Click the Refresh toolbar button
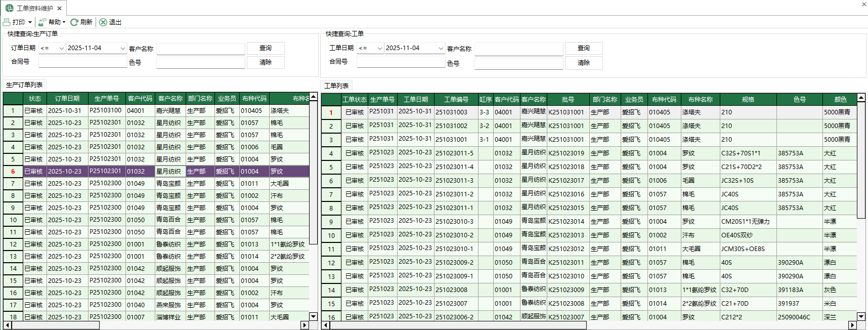The height and width of the screenshot is (330, 868). pyautogui.click(x=81, y=22)
